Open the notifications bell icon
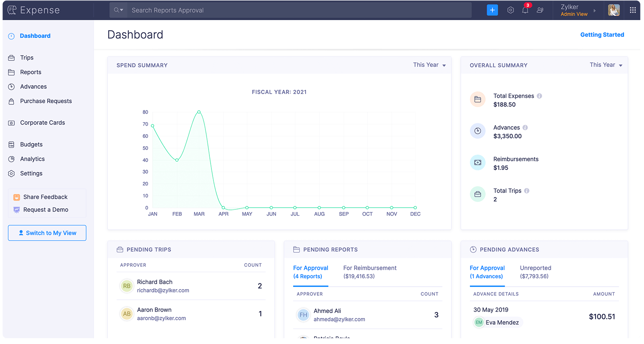This screenshot has width=644, height=344. pos(525,10)
